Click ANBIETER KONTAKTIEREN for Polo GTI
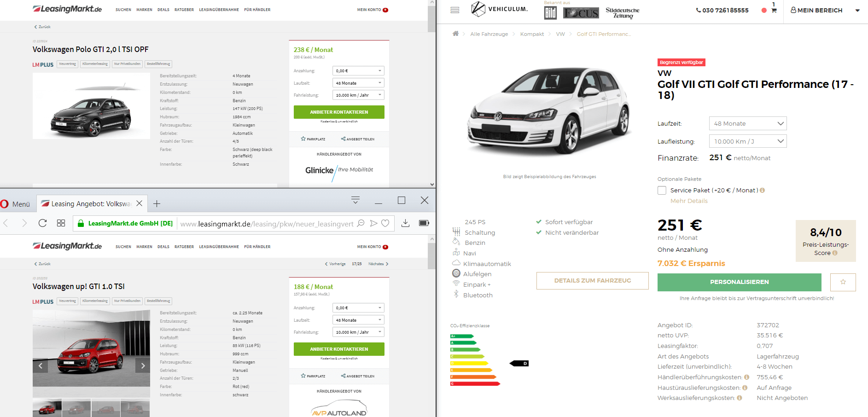The width and height of the screenshot is (868, 417). point(339,112)
